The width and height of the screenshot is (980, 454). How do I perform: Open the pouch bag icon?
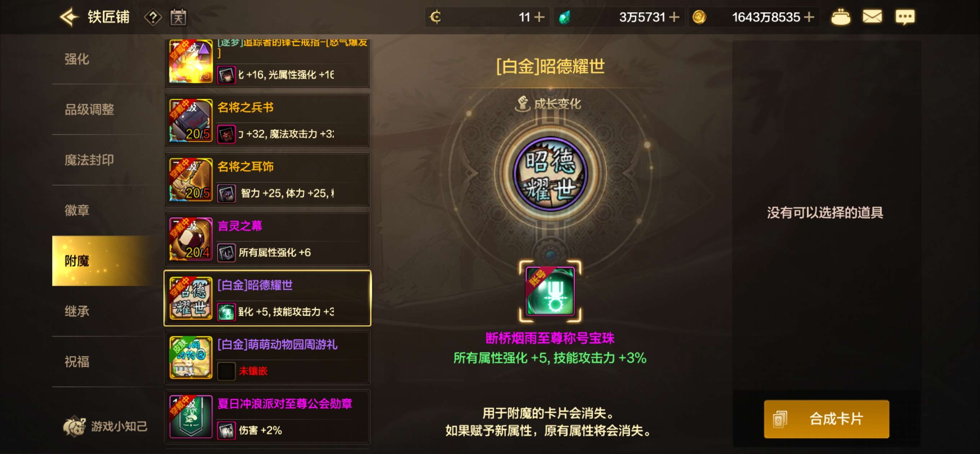[x=840, y=17]
